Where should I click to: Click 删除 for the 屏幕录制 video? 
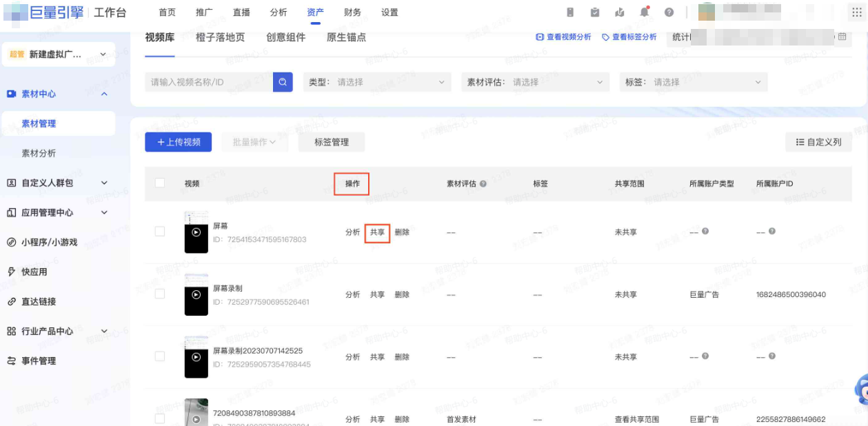[x=402, y=294]
